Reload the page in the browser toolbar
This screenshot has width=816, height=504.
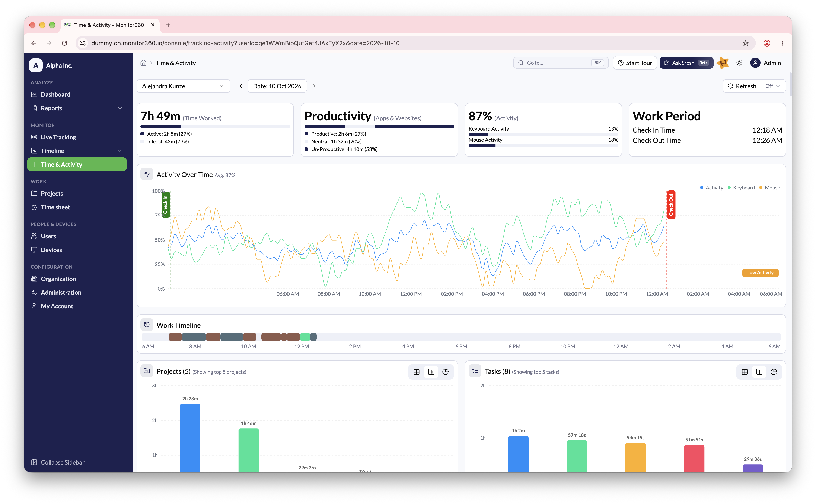point(65,43)
